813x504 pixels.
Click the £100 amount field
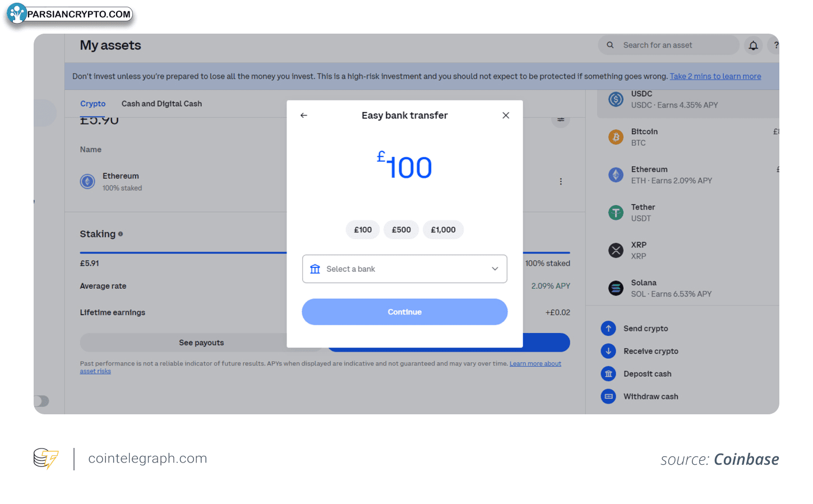pyautogui.click(x=405, y=167)
